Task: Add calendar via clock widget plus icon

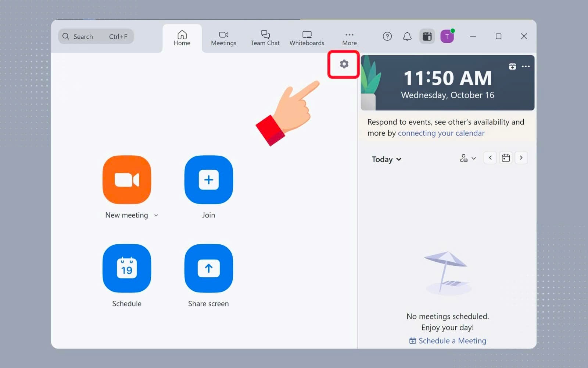Action: point(512,66)
